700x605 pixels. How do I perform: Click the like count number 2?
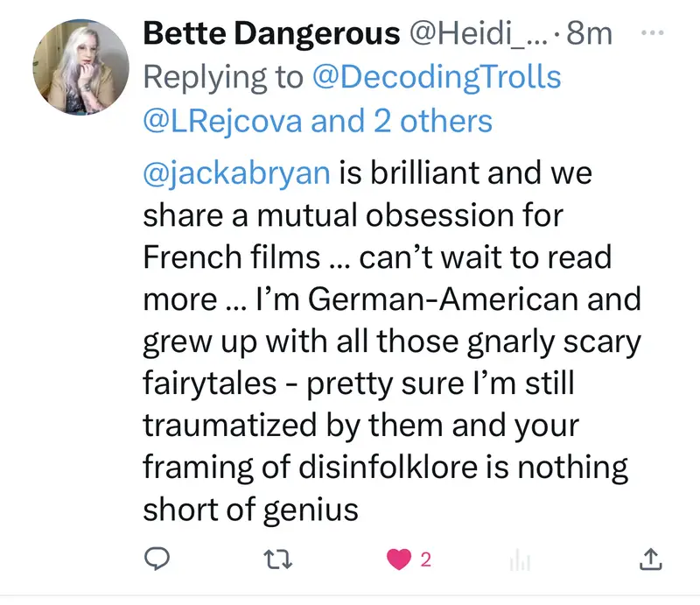pyautogui.click(x=425, y=559)
